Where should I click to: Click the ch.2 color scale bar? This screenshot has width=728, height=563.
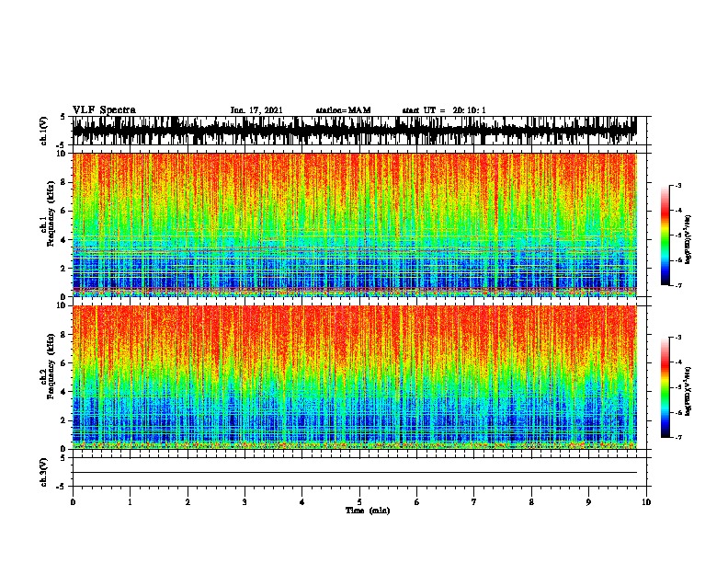[x=665, y=387]
